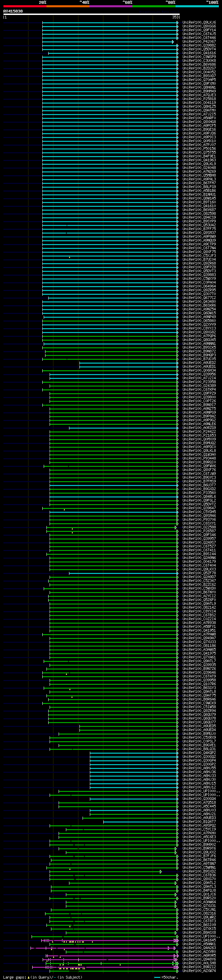Image resolution: width=222 pixels, height=980 pixels.
Task: Click the purple ~60% identity legend segment
Action: tap(111, 6)
